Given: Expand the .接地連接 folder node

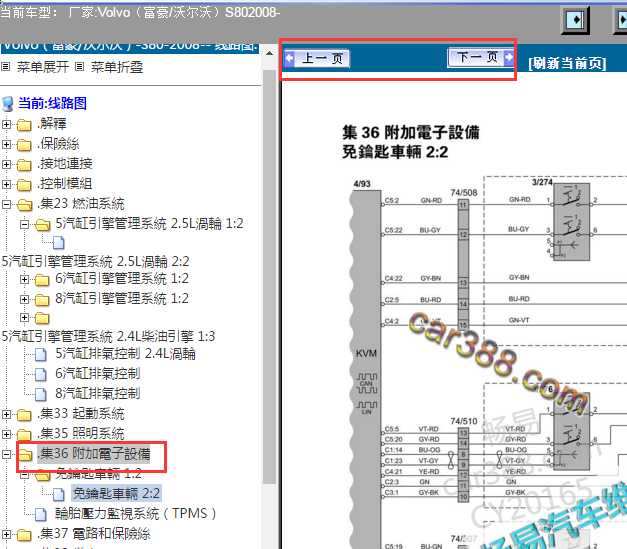Looking at the screenshot, I should click(6, 164).
